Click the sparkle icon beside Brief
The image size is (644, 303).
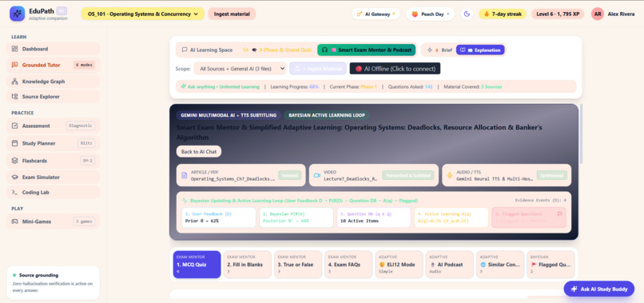pyautogui.click(x=430, y=50)
